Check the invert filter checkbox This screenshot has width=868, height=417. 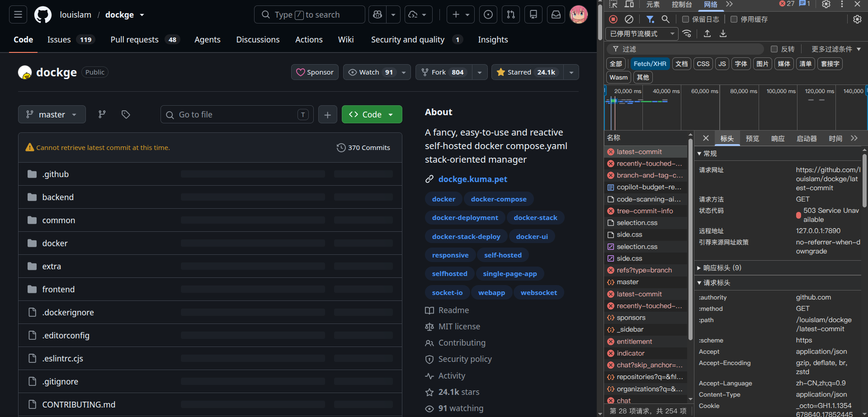[774, 49]
